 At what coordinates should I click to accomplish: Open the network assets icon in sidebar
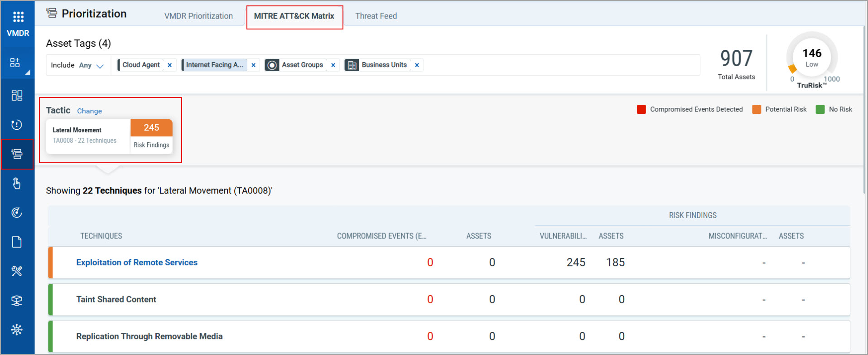(x=17, y=301)
